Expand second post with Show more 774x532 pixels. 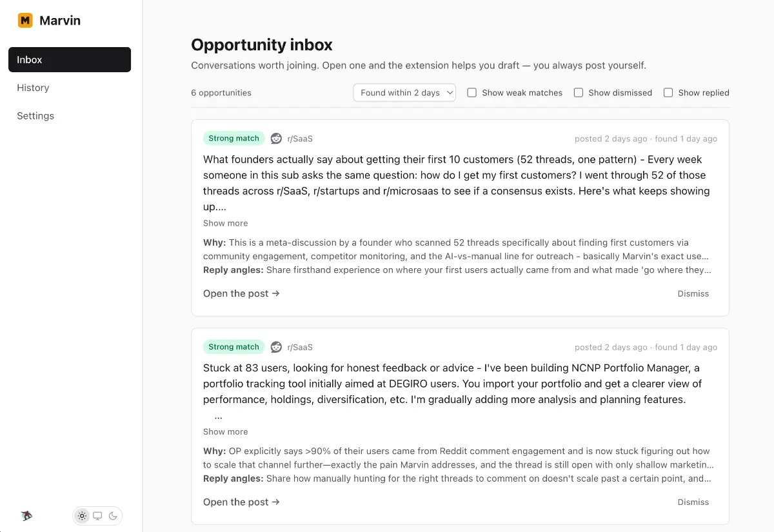(225, 431)
